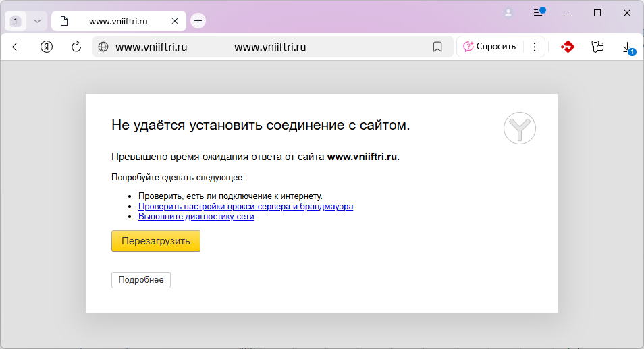Add a new tab with plus button
The height and width of the screenshot is (349, 644).
pyautogui.click(x=198, y=21)
